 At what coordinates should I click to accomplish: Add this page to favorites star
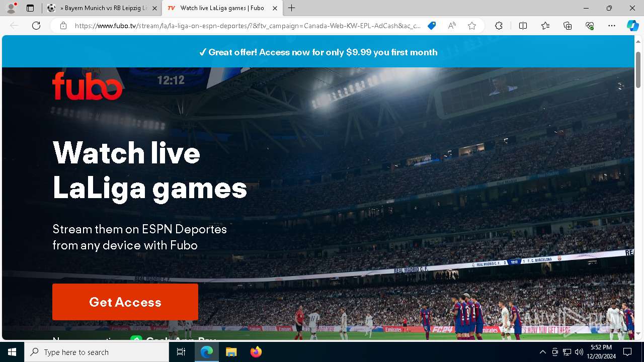(x=472, y=26)
